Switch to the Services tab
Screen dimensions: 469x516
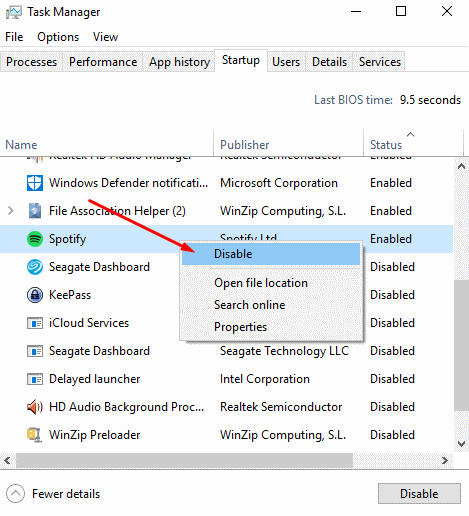[x=380, y=62]
